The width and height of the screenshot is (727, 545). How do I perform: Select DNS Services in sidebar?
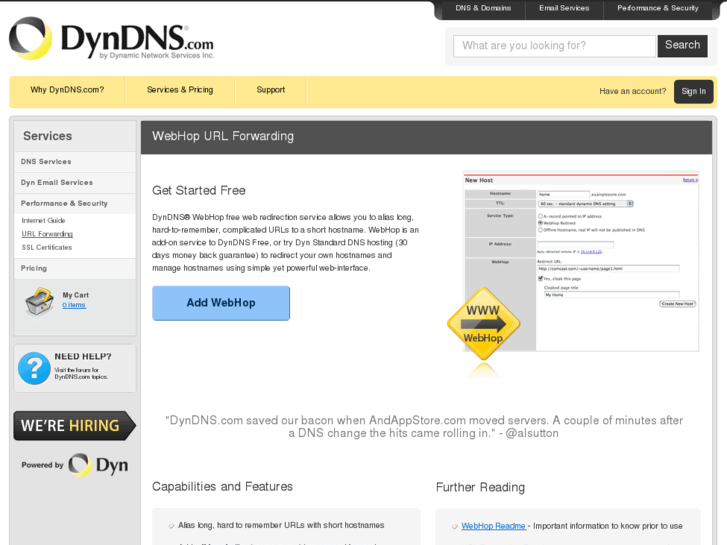coord(75,162)
